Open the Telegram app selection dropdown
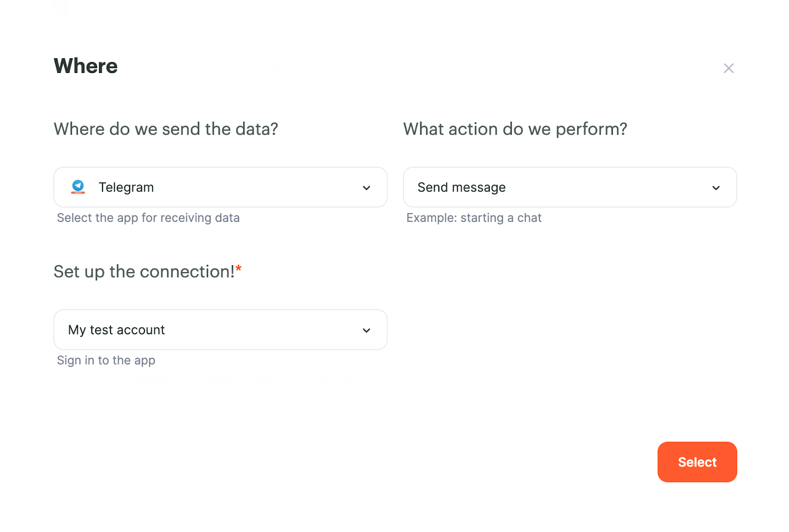Screen dimensions: 789x532 [x=220, y=187]
